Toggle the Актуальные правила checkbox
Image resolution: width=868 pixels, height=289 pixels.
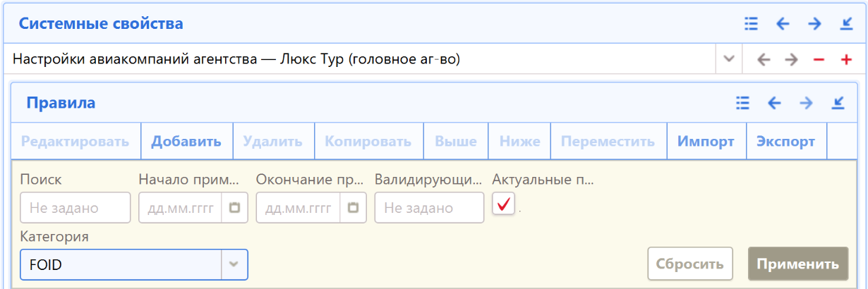[503, 205]
